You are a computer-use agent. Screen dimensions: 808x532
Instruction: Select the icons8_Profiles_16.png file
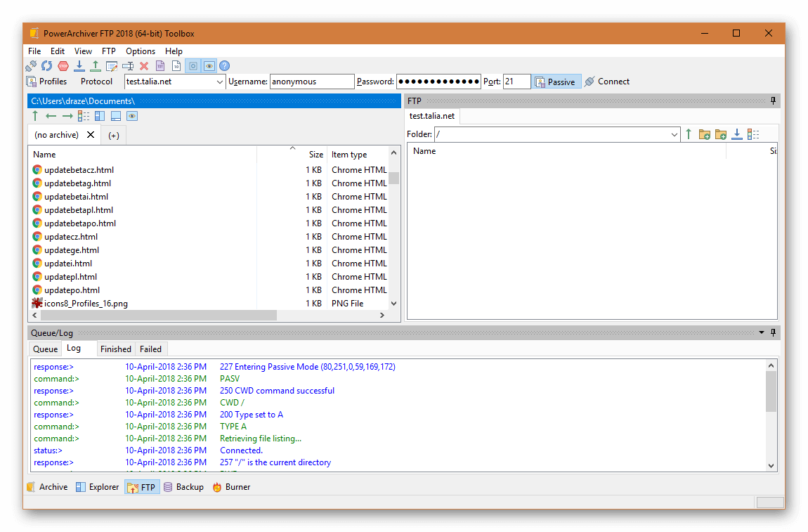click(86, 304)
